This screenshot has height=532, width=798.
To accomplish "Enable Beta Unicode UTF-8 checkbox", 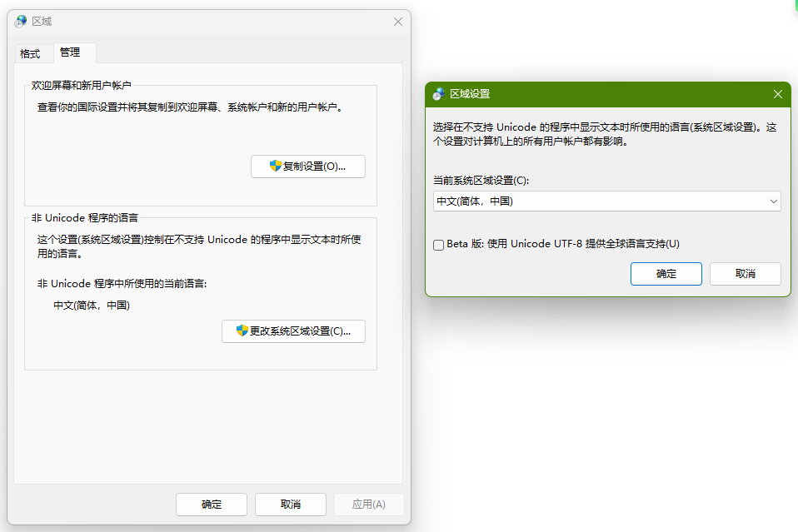I will [x=439, y=245].
